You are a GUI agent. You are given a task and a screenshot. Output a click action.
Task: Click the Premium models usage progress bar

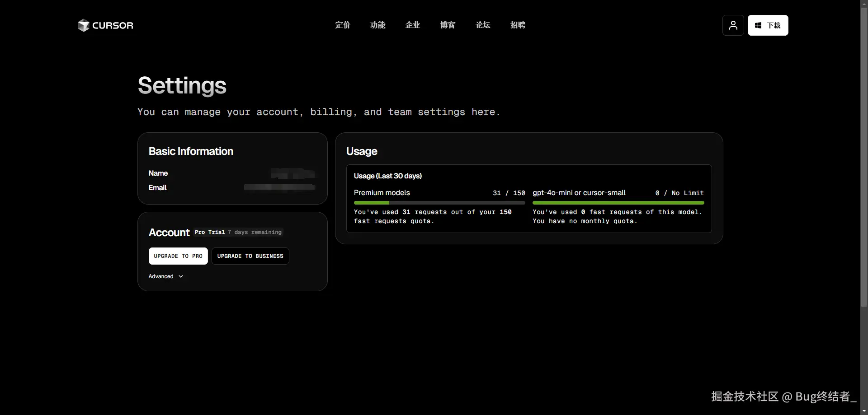(439, 203)
